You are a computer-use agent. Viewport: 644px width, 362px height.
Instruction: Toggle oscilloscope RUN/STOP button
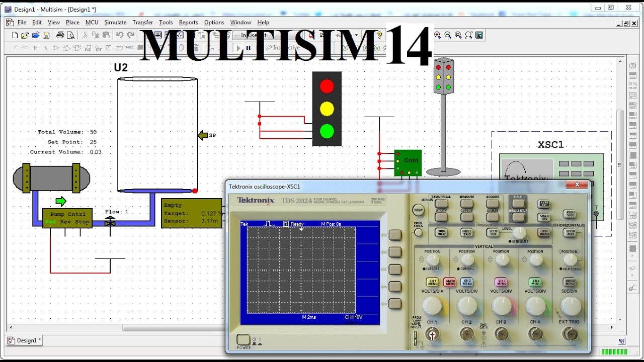(569, 214)
